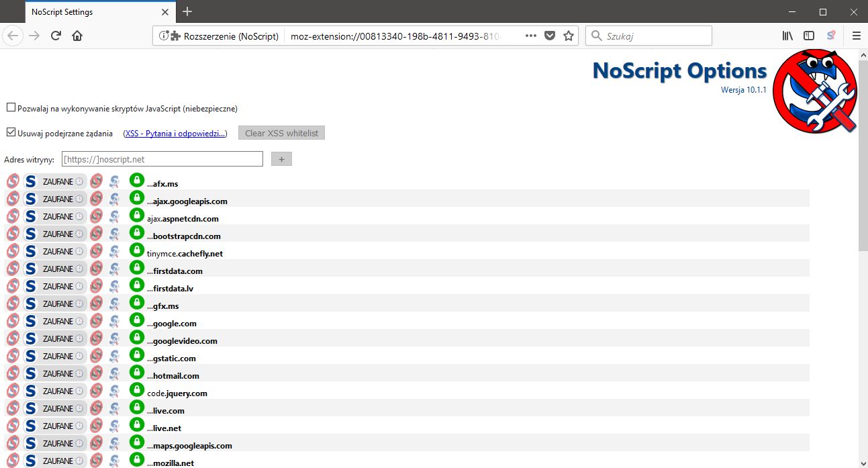Click the 'Adres witryny' input field

[162, 159]
